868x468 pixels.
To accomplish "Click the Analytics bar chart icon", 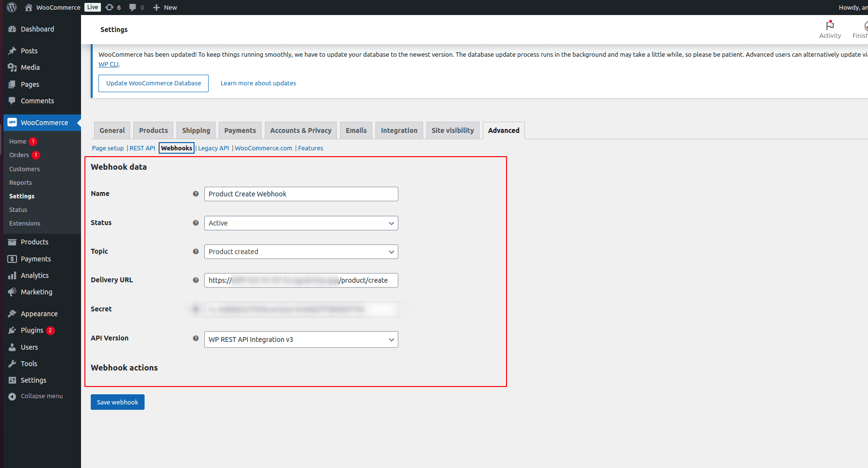I will (12, 275).
